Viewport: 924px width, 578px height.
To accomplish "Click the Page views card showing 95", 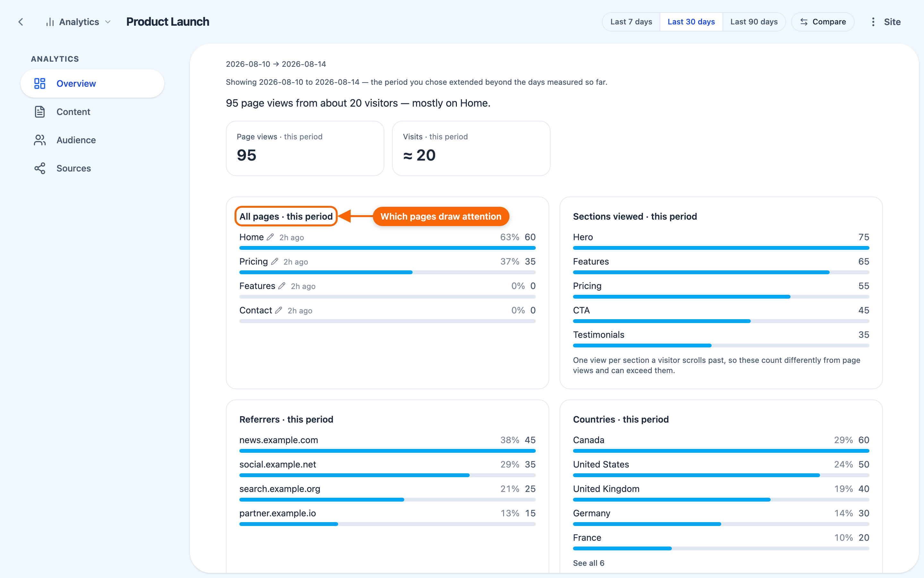I will click(305, 148).
